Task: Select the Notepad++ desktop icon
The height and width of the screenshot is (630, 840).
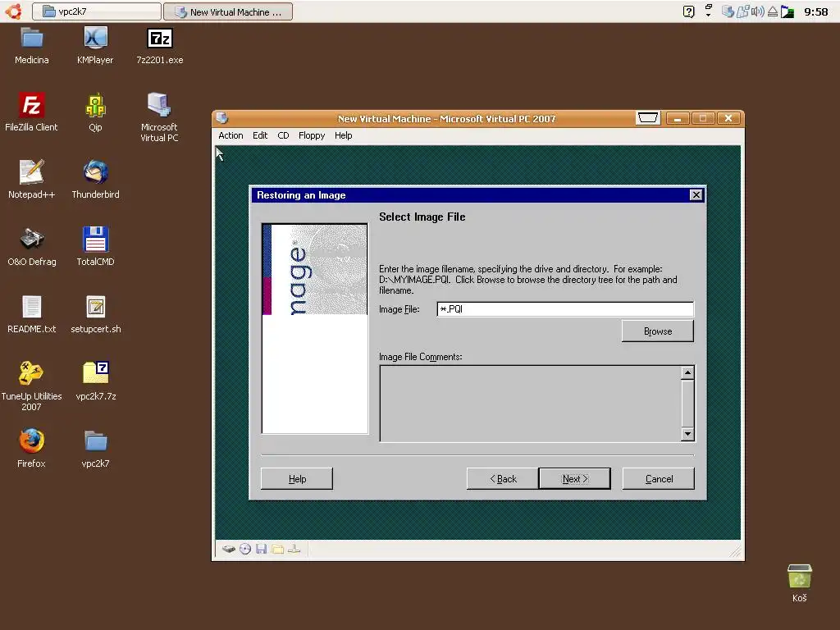Action: [x=32, y=180]
